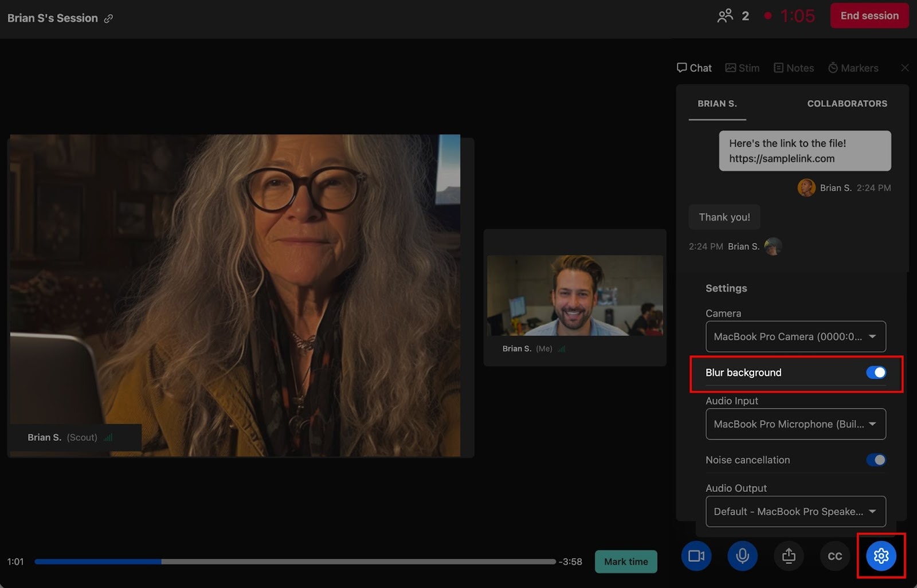Close the side panel X icon
Screen dimensions: 917x588
coord(904,68)
